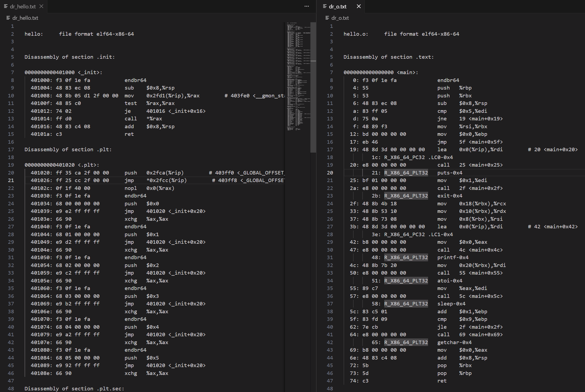Screen dimensions: 585x392
Task: Jump via the left editor minimap
Action: pyautogui.click(x=298, y=81)
